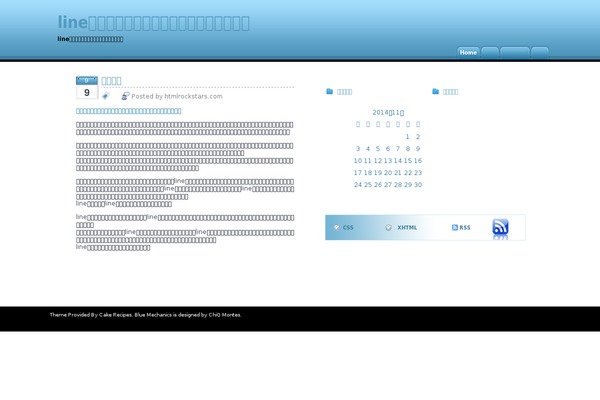Image resolution: width=600 pixels, height=400 pixels.
Task: Follow the ChiQ Montes footer link
Action: click(x=225, y=315)
